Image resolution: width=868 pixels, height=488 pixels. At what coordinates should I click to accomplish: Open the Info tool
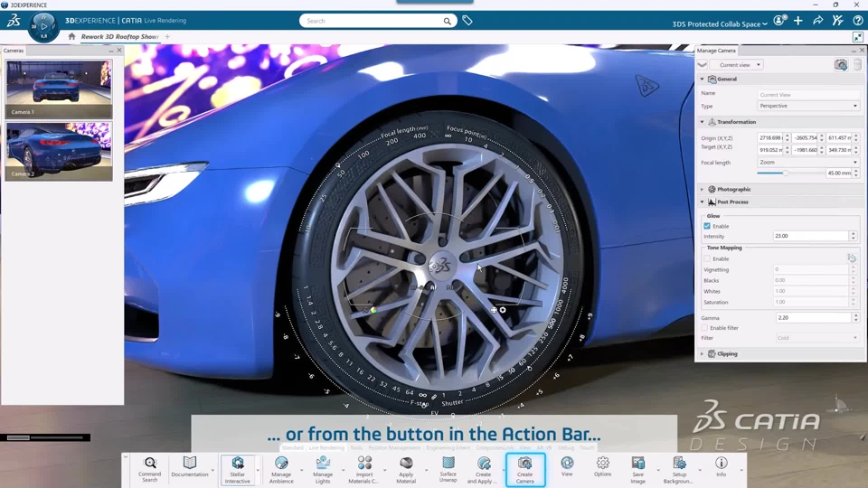tap(721, 466)
